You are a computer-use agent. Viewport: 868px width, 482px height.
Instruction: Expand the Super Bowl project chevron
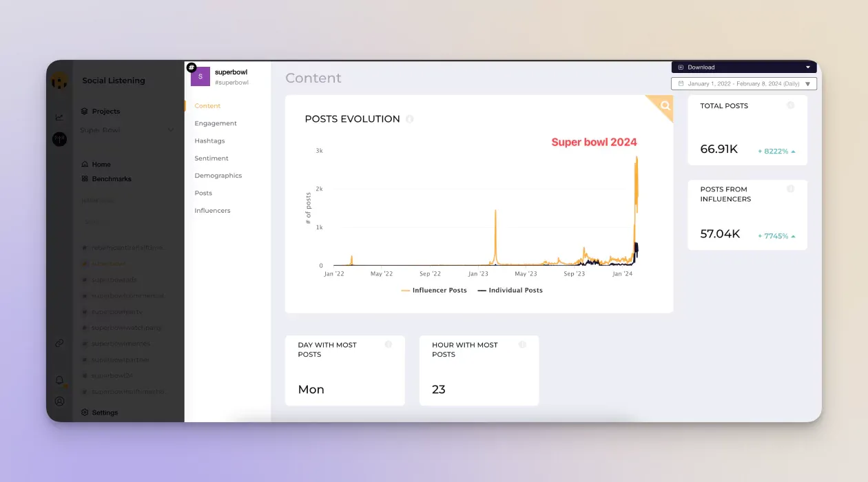coord(171,130)
